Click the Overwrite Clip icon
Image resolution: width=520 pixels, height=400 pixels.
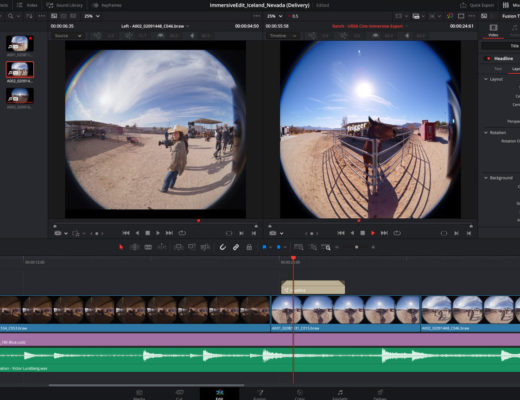click(x=192, y=247)
